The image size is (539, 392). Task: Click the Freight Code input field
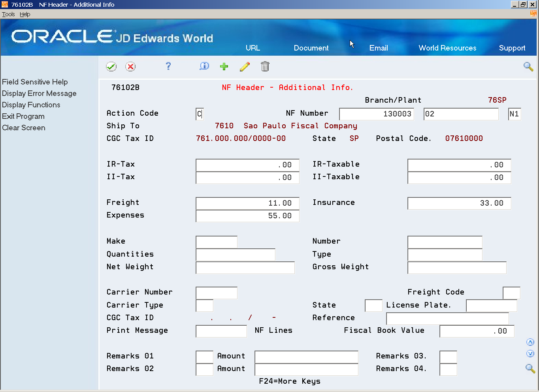pos(512,293)
